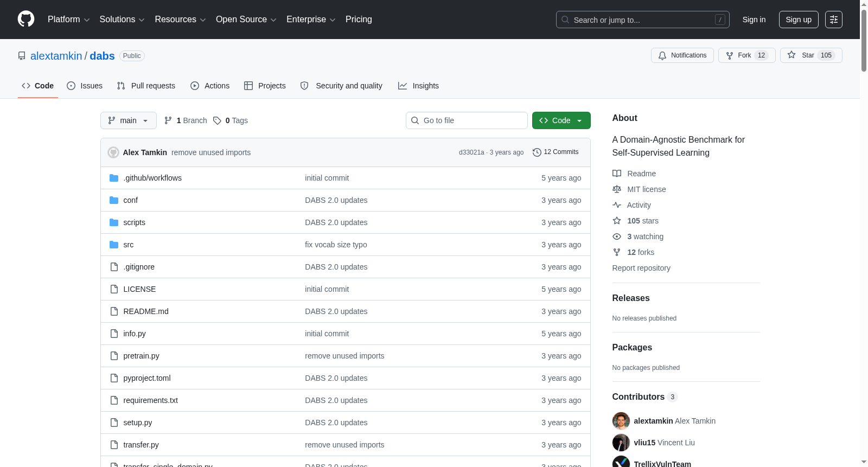The image size is (868, 467).
Task: Open the .github/workflows folder
Action: [152, 178]
